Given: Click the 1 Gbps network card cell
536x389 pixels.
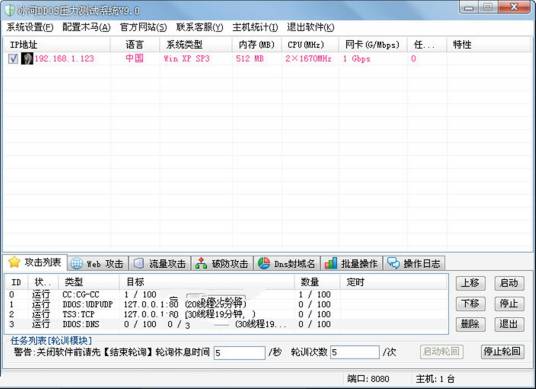Looking at the screenshot, I should (x=357, y=59).
